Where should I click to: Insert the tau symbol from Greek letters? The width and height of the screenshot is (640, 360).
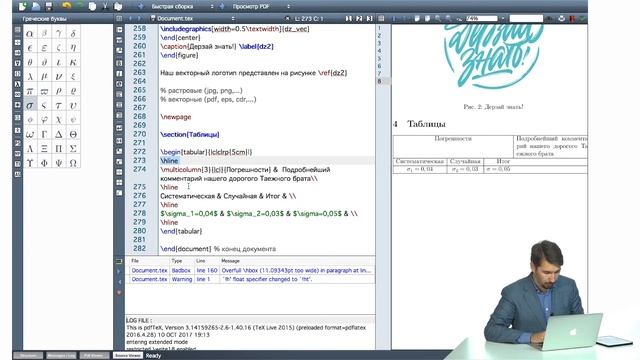pos(59,105)
